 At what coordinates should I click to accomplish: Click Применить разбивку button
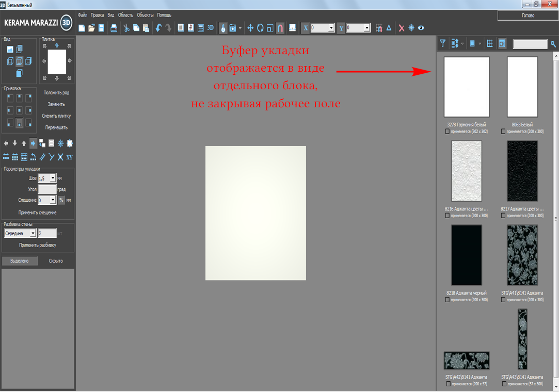click(x=38, y=245)
